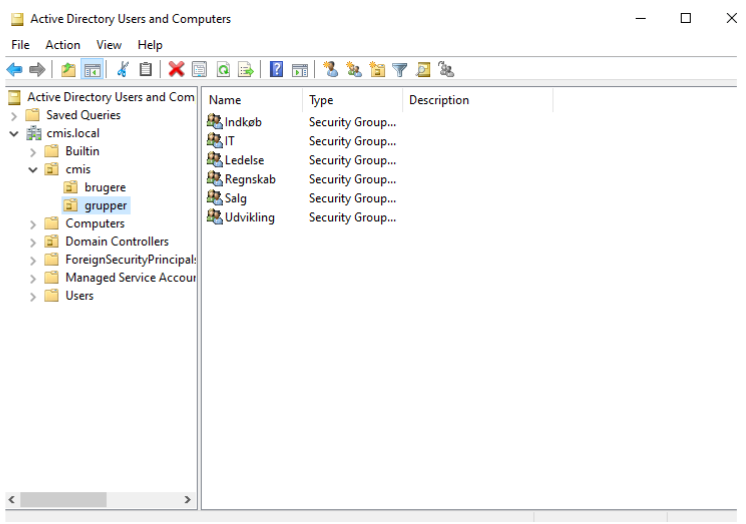Select the Ledelse group icon
The image size is (746, 524).
(x=215, y=159)
